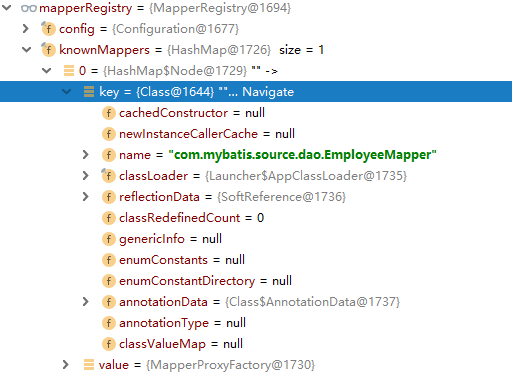
Task: Select the {Launcher$AppClassLoader@1735} value
Action: pos(306,176)
